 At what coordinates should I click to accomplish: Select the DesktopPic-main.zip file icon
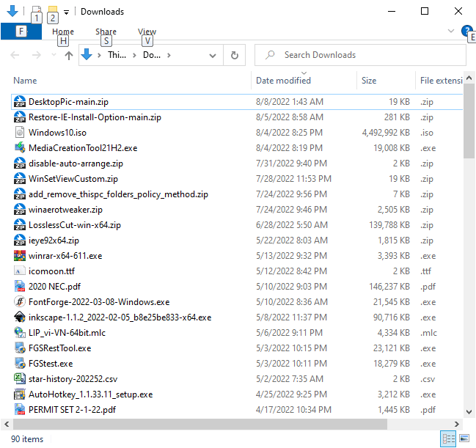20,102
